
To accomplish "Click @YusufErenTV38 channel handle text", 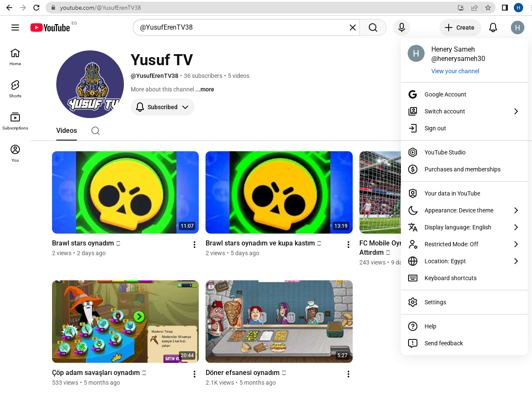I will (x=154, y=76).
